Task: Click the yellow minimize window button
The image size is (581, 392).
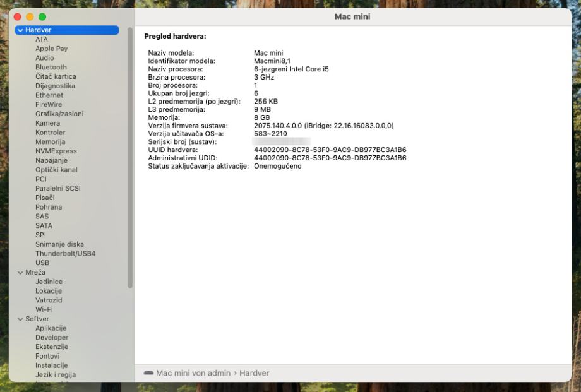Action: tap(30, 16)
